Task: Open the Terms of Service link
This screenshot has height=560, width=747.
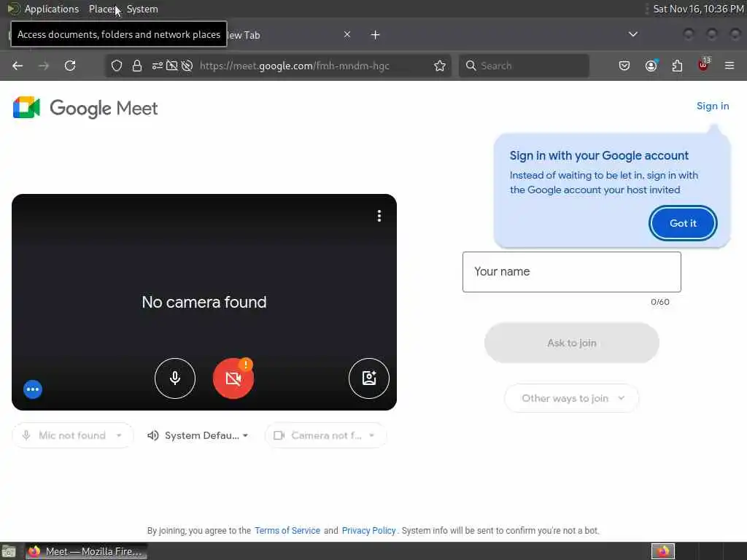Action: (287, 531)
